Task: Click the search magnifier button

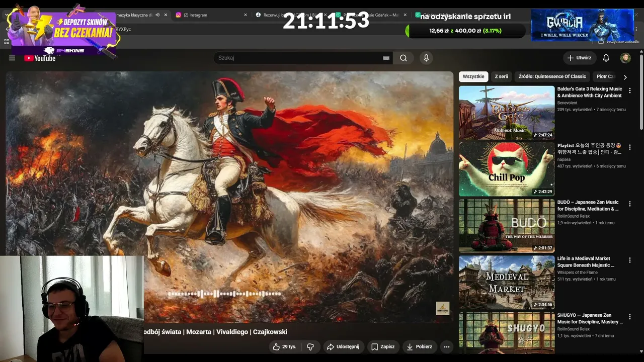Action: (x=404, y=58)
